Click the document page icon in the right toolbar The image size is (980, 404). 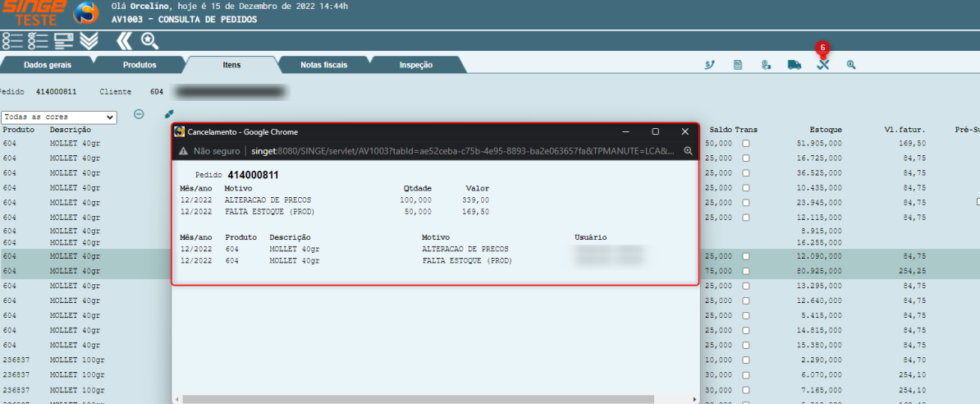(738, 65)
